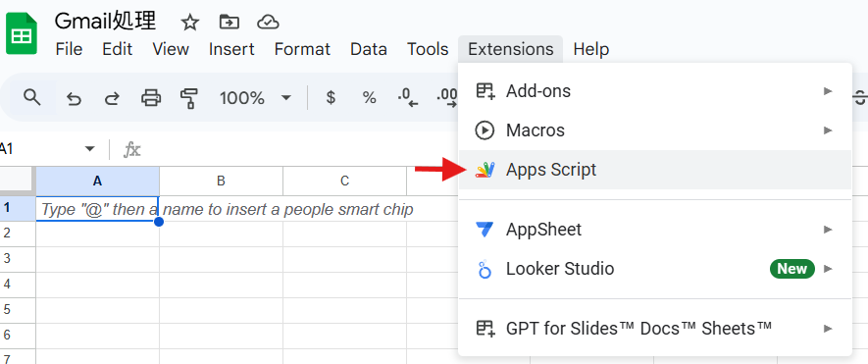The image size is (868, 364).
Task: Click the New badge beside Looker Studio
Action: point(792,269)
